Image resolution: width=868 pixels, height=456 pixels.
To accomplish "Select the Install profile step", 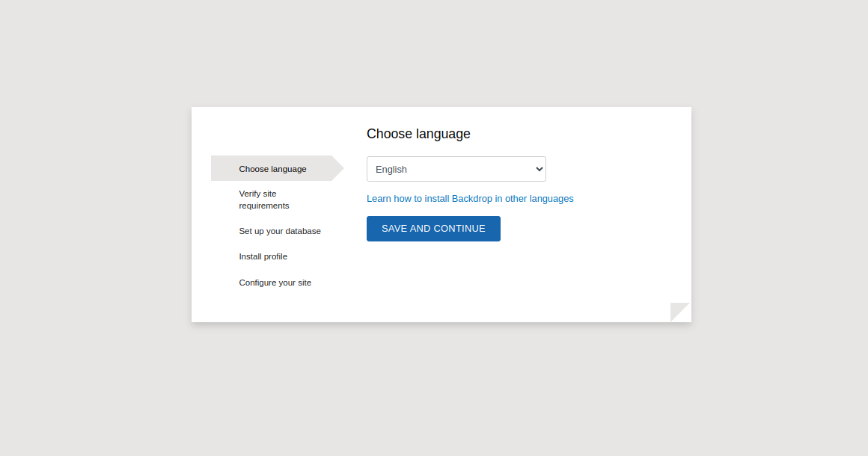I will (263, 256).
